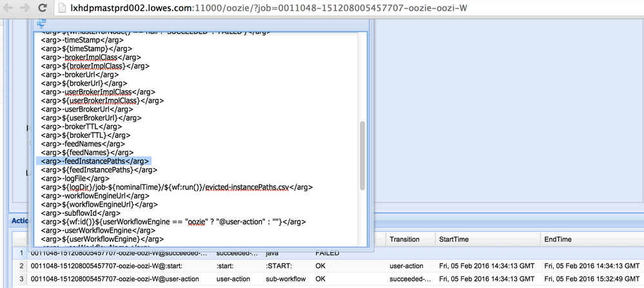The width and height of the screenshot is (644, 288).
Task: Go forward with the browser forward arrow
Action: [x=25, y=7]
